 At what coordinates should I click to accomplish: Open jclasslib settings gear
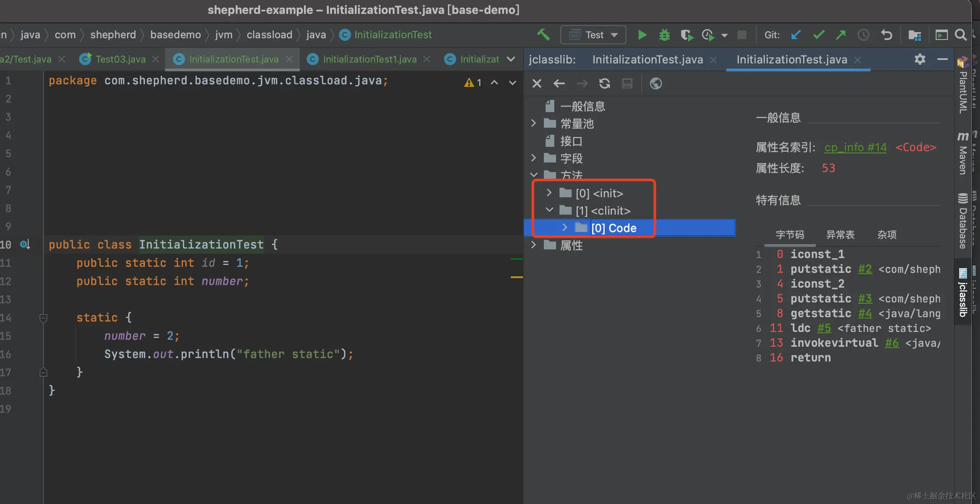coord(920,59)
